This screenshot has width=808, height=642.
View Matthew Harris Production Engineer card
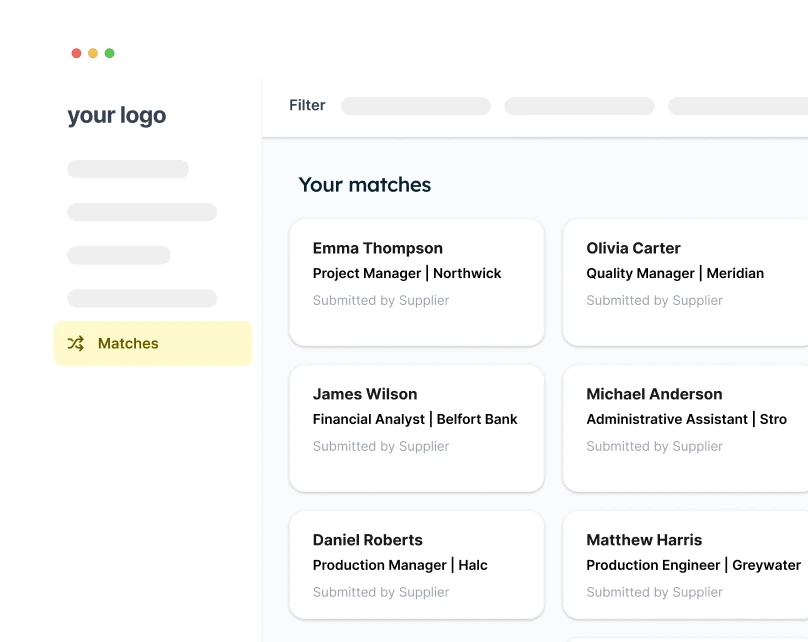coord(685,565)
